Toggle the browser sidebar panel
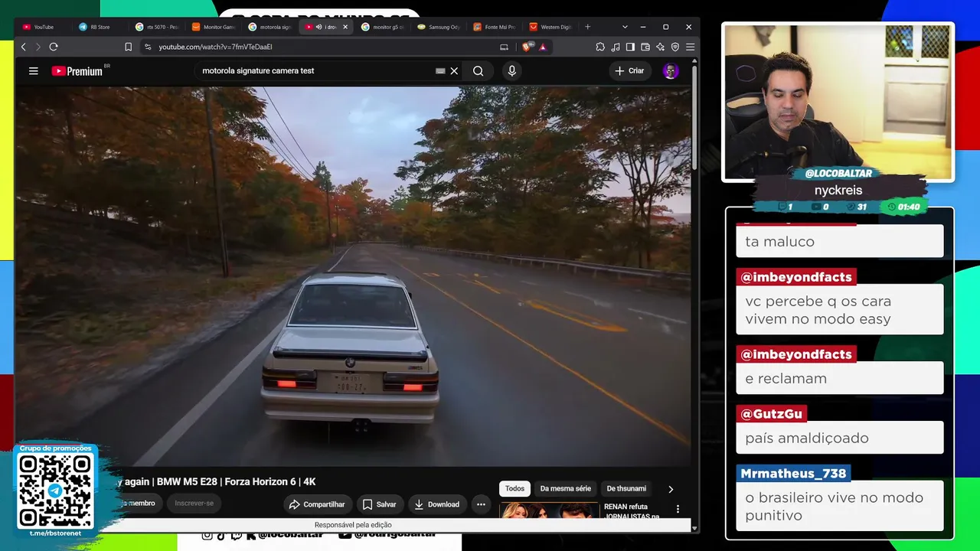Screen dimensions: 980x551 (630, 47)
